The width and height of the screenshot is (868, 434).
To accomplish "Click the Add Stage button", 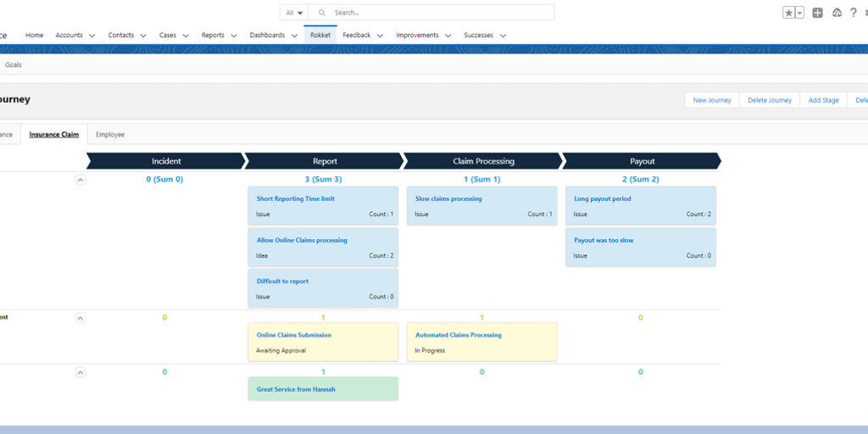I will pos(823,100).
